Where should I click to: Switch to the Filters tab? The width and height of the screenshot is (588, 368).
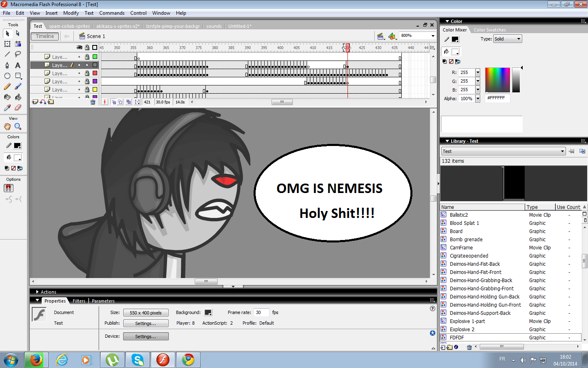coord(79,301)
